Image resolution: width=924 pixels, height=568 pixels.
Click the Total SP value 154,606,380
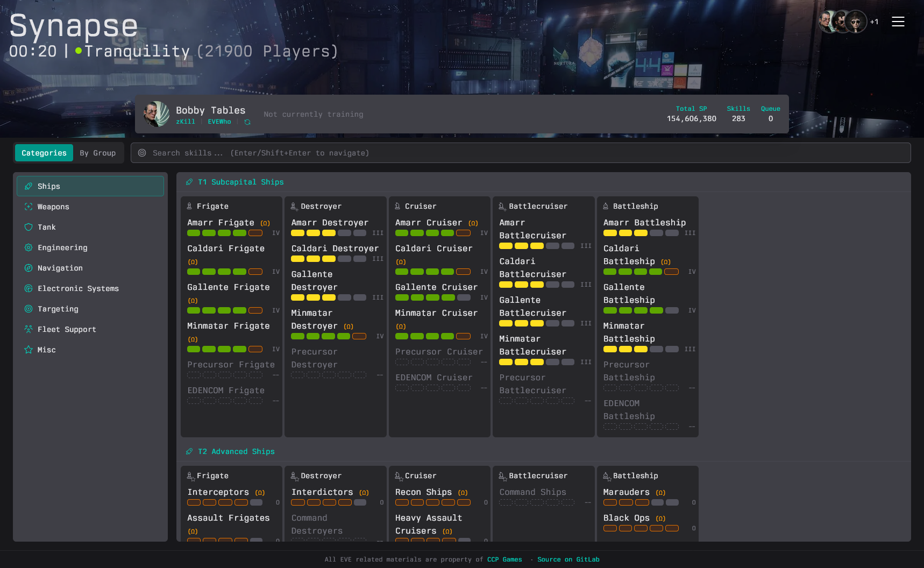(x=692, y=118)
